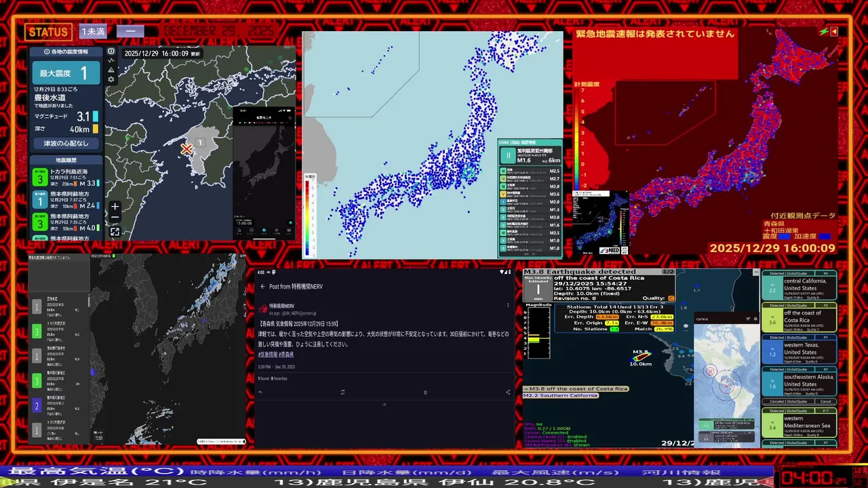Click the Quality C badge in GlobalQuake

tap(671, 298)
